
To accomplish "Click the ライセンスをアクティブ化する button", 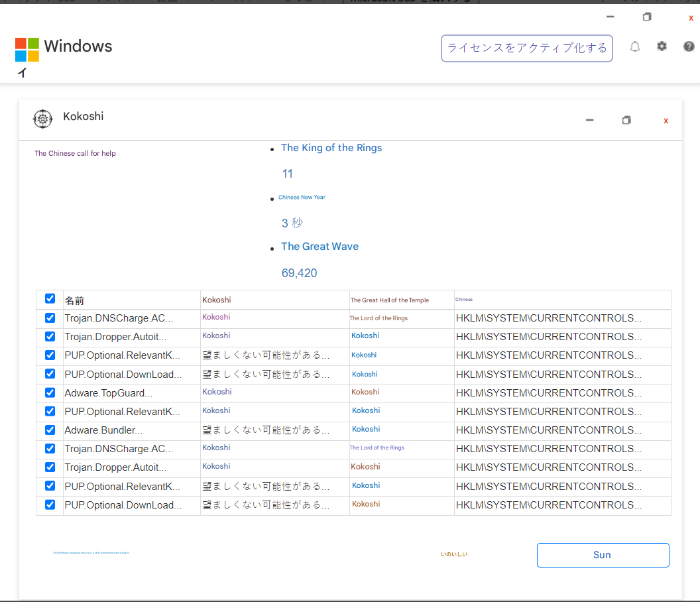I will tap(526, 48).
